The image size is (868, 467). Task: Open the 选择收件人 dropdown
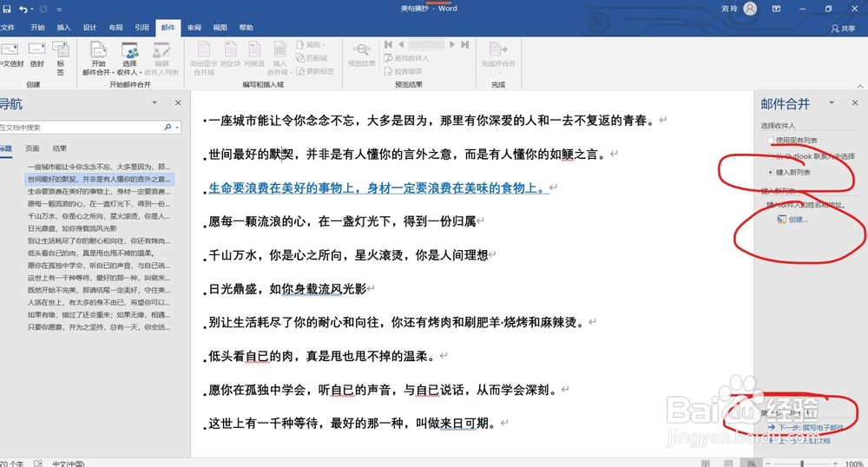[130, 57]
